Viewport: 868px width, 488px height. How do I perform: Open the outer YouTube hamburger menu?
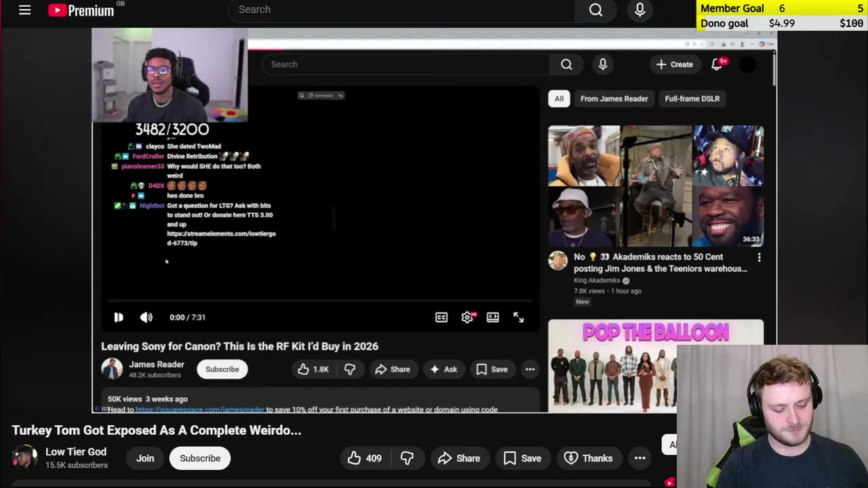(x=24, y=9)
